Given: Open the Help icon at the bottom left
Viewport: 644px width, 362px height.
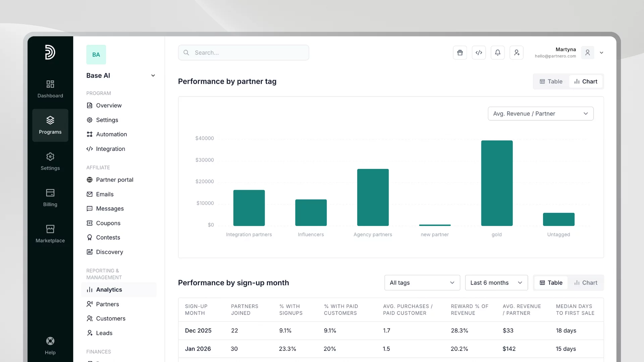Looking at the screenshot, I should point(50,341).
